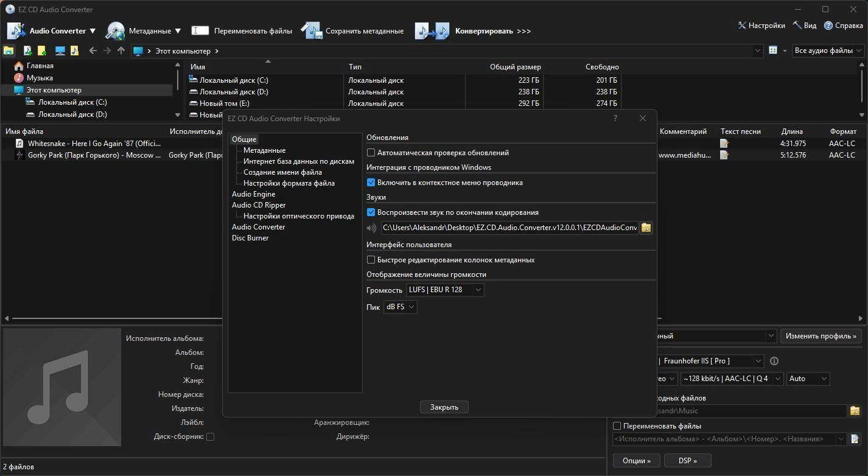Image resolution: width=868 pixels, height=476 pixels.
Task: Uncheck Включить в контекстное меню проводника
Action: pos(371,183)
